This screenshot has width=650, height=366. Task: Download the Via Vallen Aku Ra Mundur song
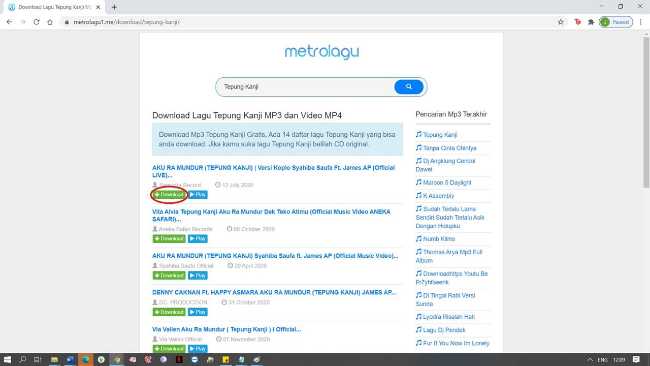[169, 349]
